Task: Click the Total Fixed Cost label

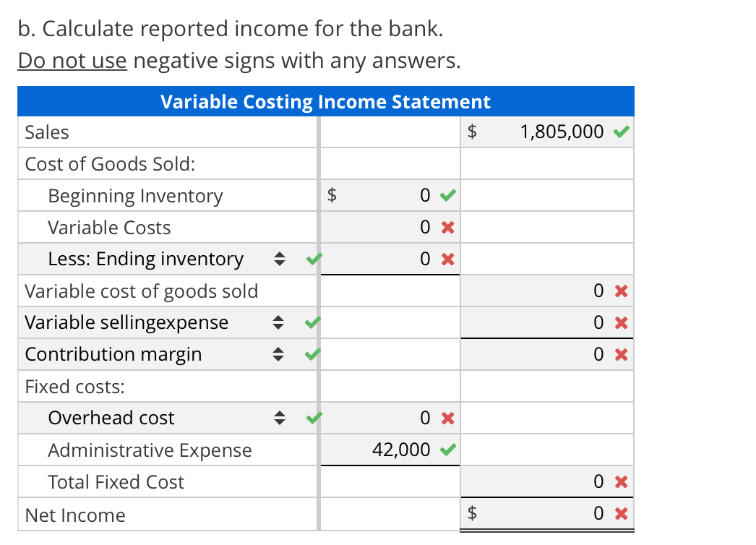Action: (x=116, y=482)
